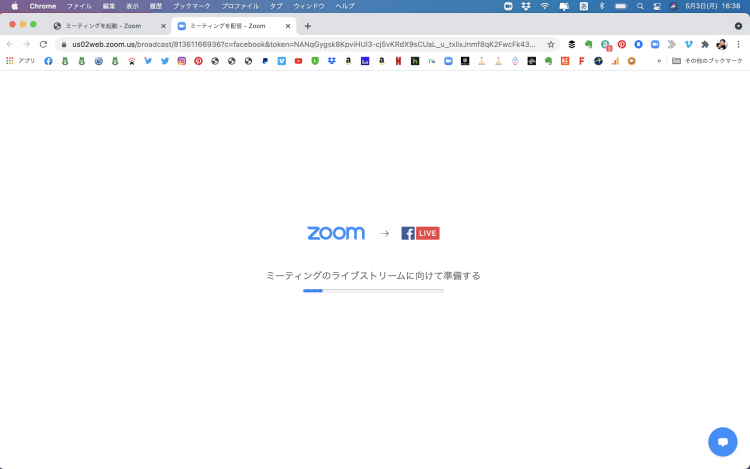The image size is (750, 469).
Task: Close the ミーティングを配信 tab
Action: point(288,26)
